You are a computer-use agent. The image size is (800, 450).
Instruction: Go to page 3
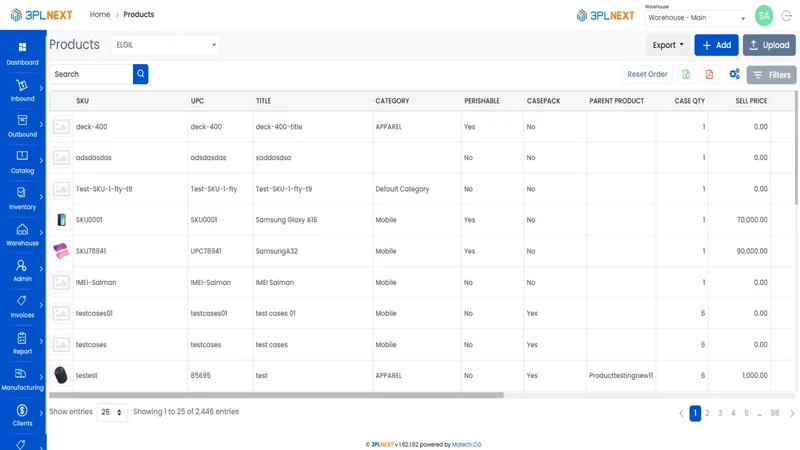click(720, 413)
